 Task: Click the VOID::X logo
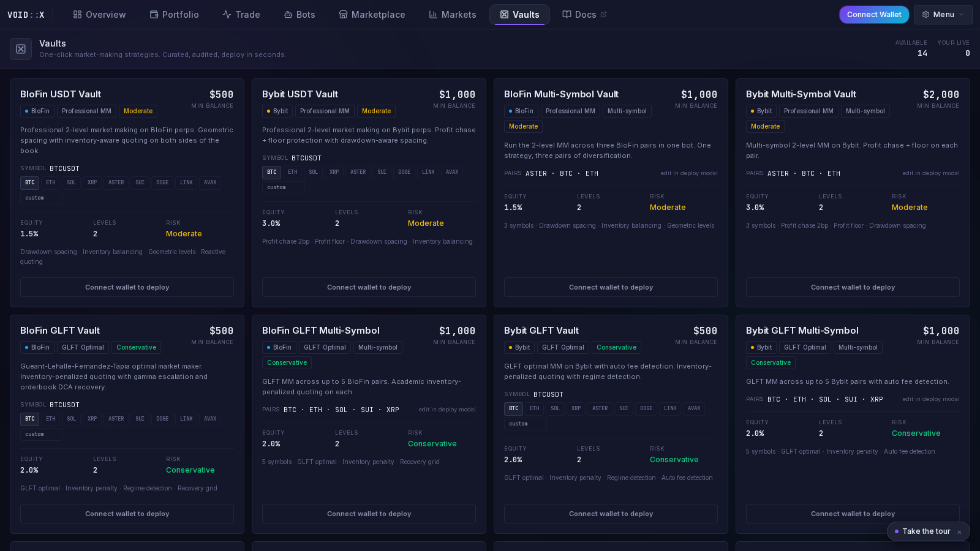(26, 15)
